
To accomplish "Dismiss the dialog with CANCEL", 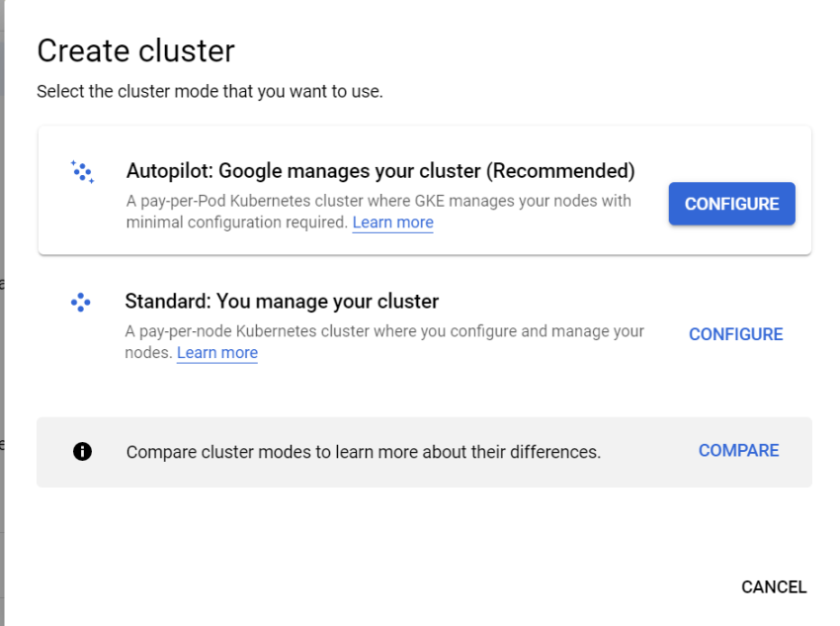I will pyautogui.click(x=774, y=586).
